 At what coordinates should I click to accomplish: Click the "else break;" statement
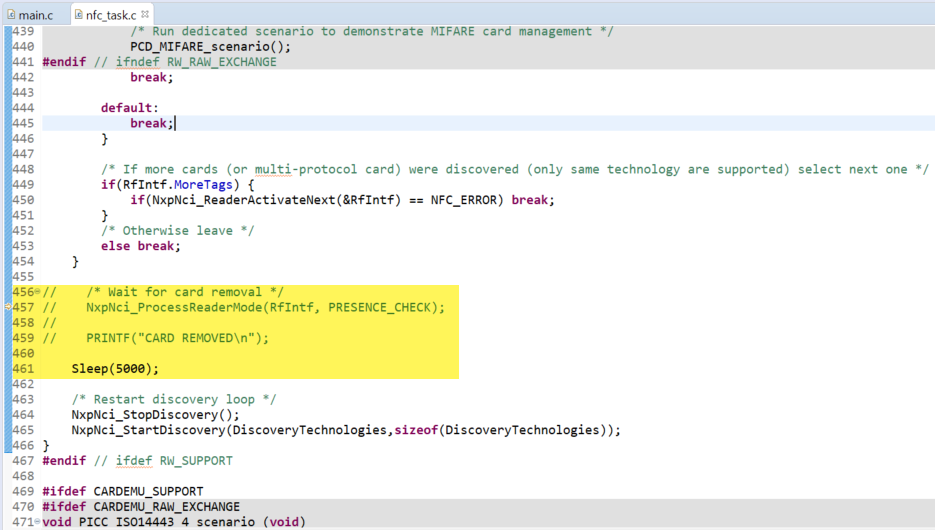pos(141,246)
